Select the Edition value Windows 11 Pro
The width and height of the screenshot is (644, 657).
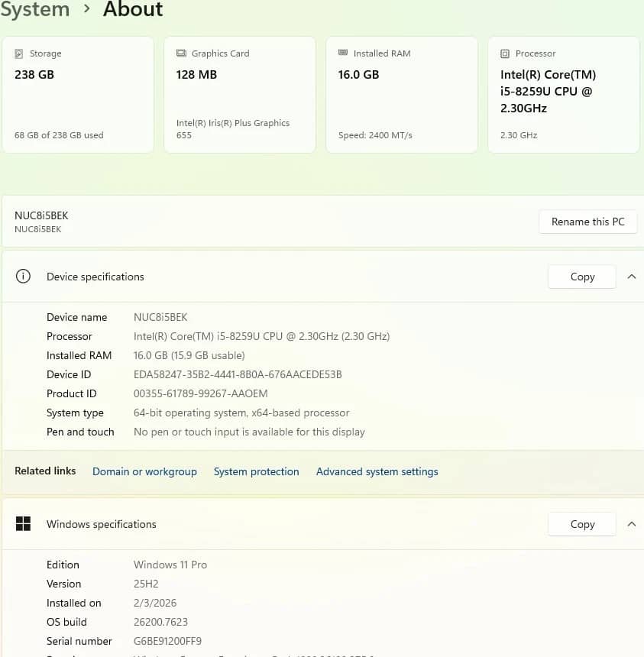click(170, 565)
